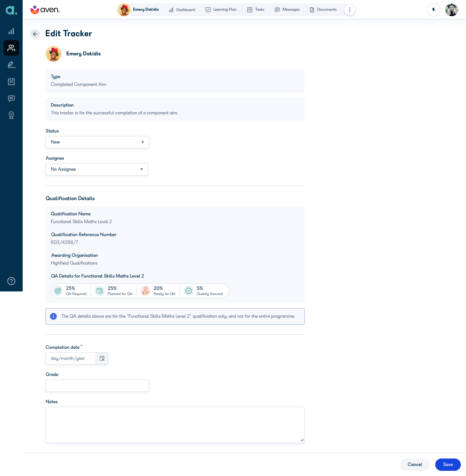Click the Grade text field
Image resolution: width=466 pixels, height=476 pixels.
97,385
